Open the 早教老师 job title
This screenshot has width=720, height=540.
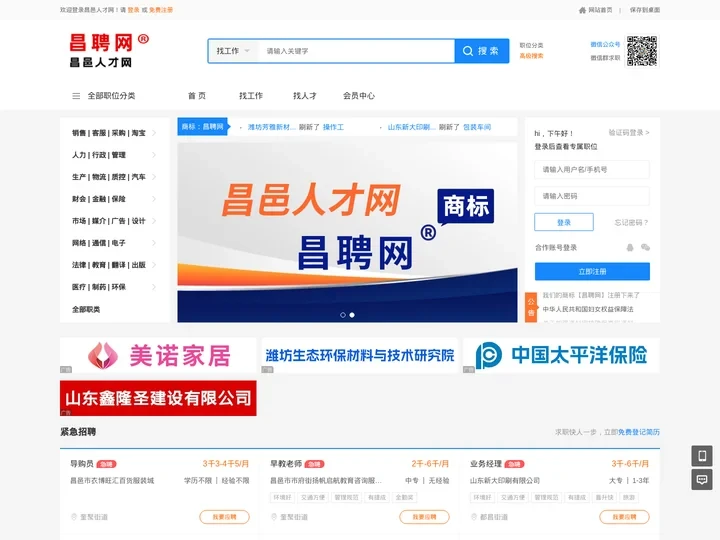[x=286, y=464]
